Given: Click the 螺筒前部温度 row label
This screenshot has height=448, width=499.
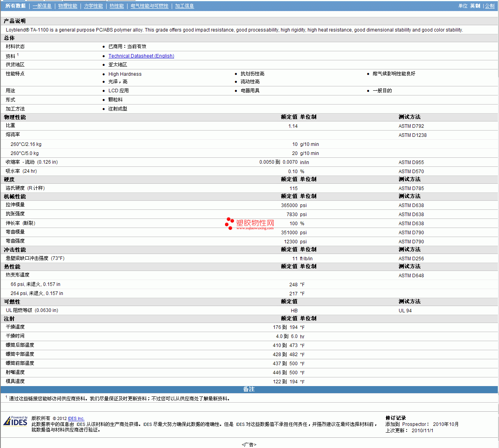Looking at the screenshot, I should (x=20, y=363).
